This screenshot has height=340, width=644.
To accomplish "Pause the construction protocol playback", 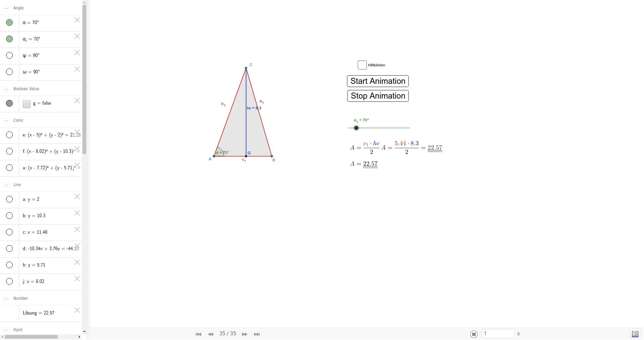I will 474,334.
